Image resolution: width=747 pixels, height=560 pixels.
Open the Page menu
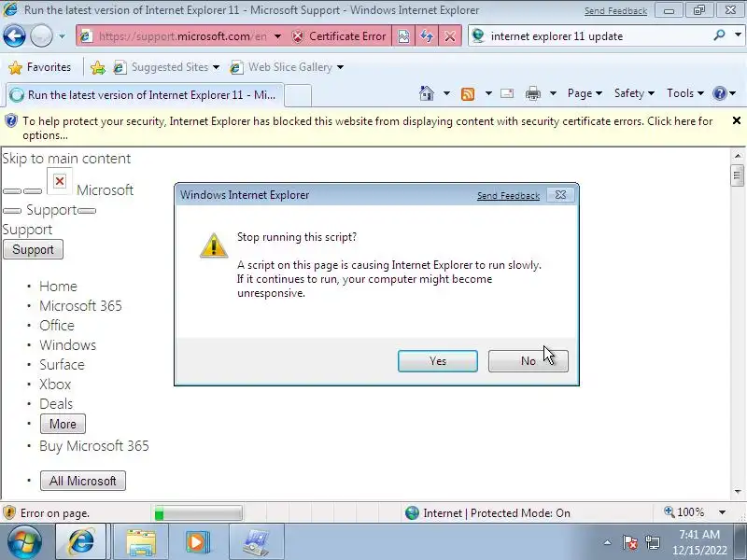(585, 93)
